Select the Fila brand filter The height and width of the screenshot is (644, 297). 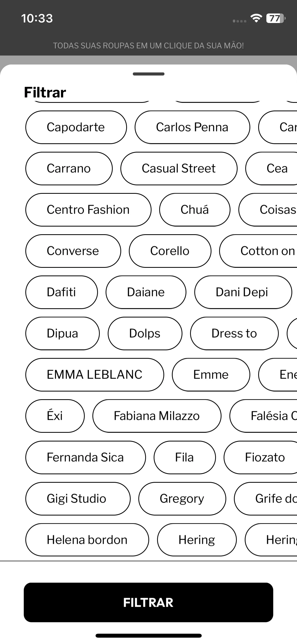(185, 457)
